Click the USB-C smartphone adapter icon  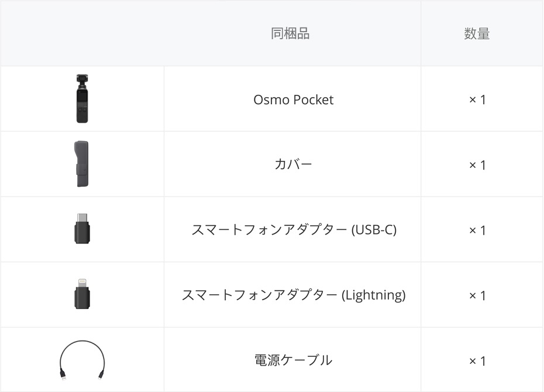(82, 229)
